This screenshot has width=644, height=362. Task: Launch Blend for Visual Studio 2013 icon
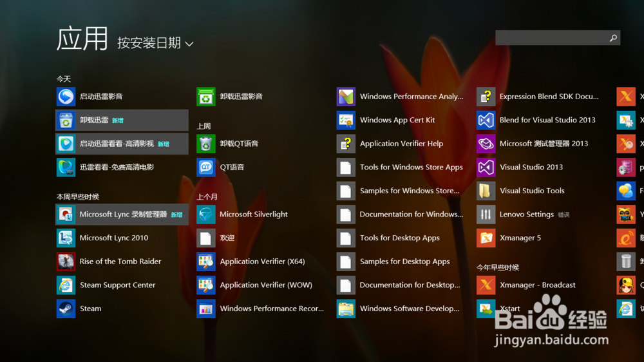(x=486, y=120)
